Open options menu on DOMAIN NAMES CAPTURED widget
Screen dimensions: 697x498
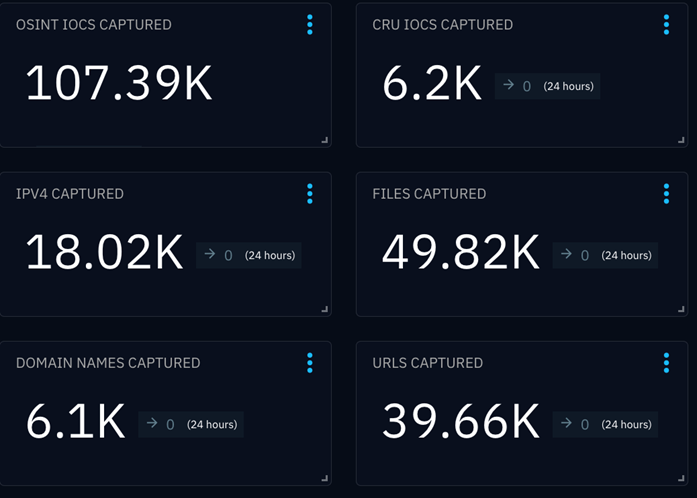coord(310,363)
